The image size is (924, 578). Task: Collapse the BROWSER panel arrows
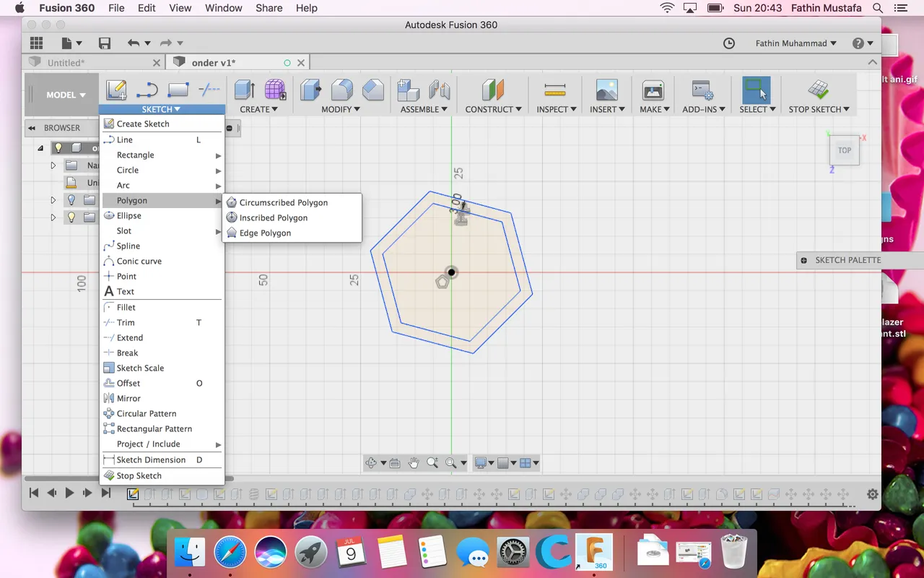pos(32,128)
